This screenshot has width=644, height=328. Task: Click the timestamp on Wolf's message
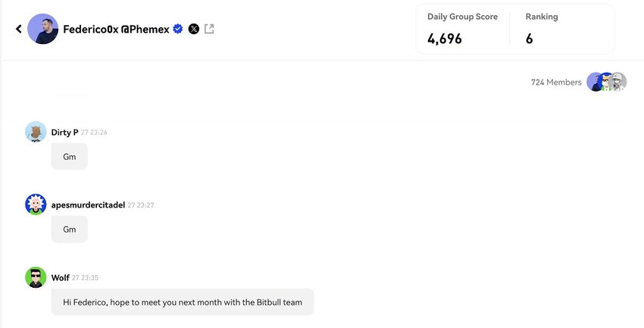point(85,278)
